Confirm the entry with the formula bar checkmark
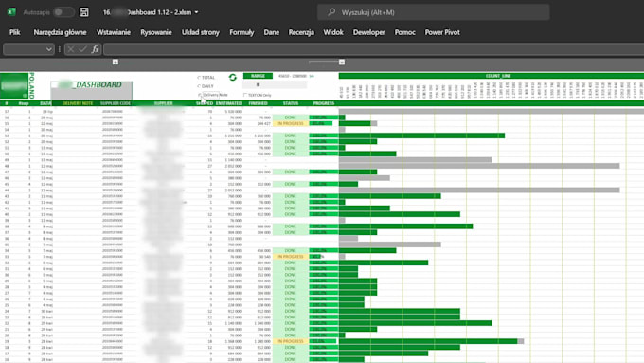The height and width of the screenshot is (363, 644). pos(83,49)
